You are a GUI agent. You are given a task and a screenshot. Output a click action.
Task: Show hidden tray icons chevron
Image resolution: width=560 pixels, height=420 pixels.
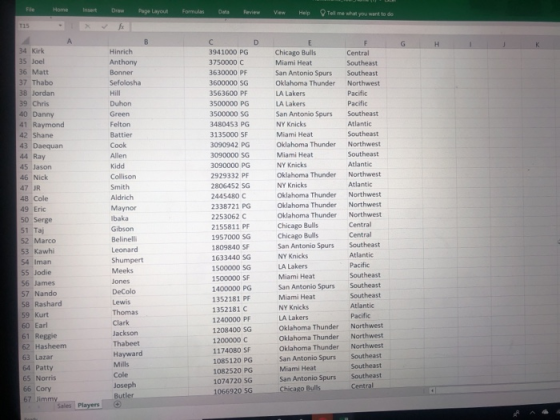pyautogui.click(x=532, y=413)
